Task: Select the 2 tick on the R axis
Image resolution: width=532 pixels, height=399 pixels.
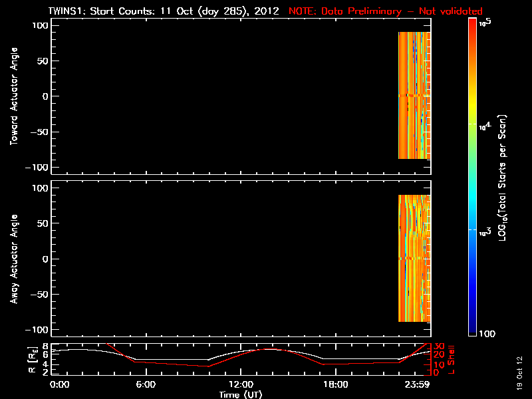Action: tap(45, 372)
